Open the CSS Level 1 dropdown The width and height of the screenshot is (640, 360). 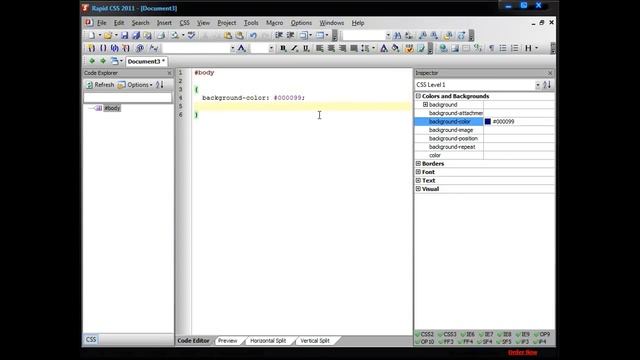[538, 85]
